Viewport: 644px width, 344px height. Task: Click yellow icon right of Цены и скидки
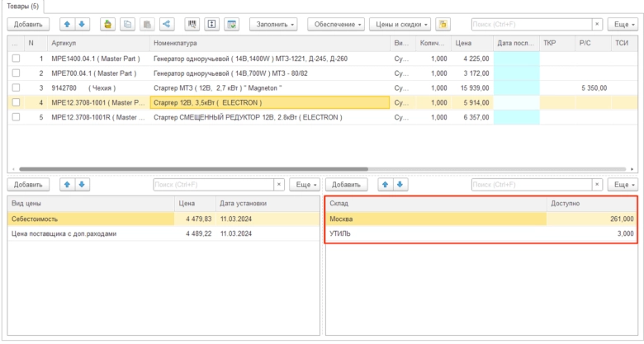[x=443, y=25]
